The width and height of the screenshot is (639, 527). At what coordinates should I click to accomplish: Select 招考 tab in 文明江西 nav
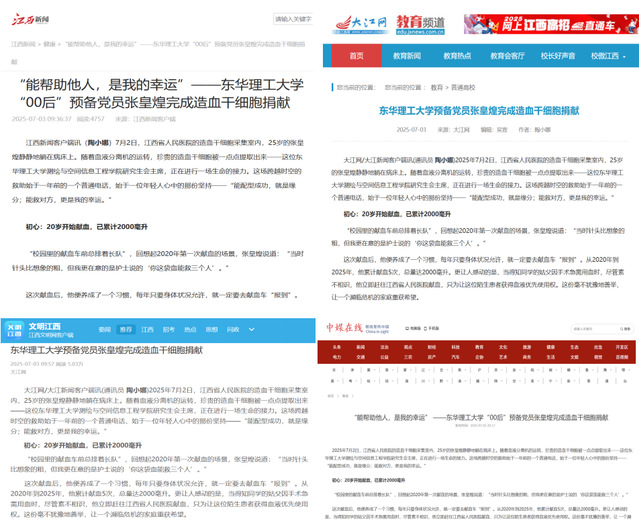169,329
